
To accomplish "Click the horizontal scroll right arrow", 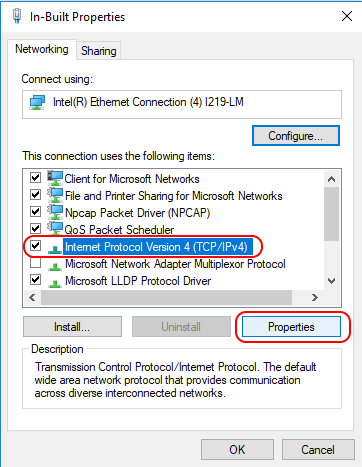I will point(314,297).
